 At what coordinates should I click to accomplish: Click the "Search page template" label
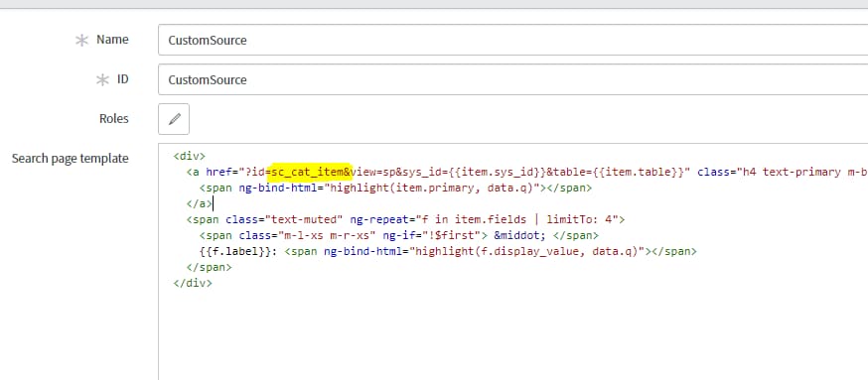pyautogui.click(x=71, y=159)
